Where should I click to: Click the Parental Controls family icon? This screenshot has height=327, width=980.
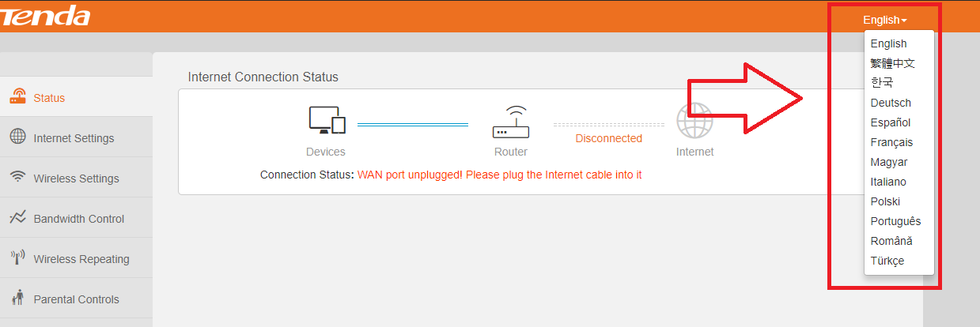(17, 298)
